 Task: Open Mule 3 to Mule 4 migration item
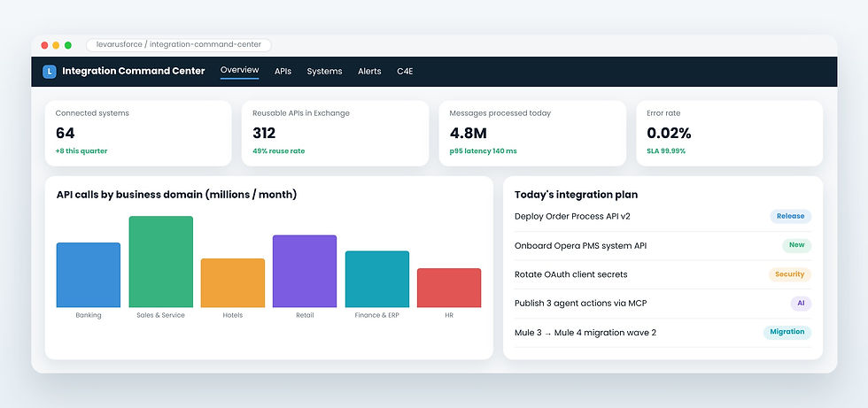663,333
